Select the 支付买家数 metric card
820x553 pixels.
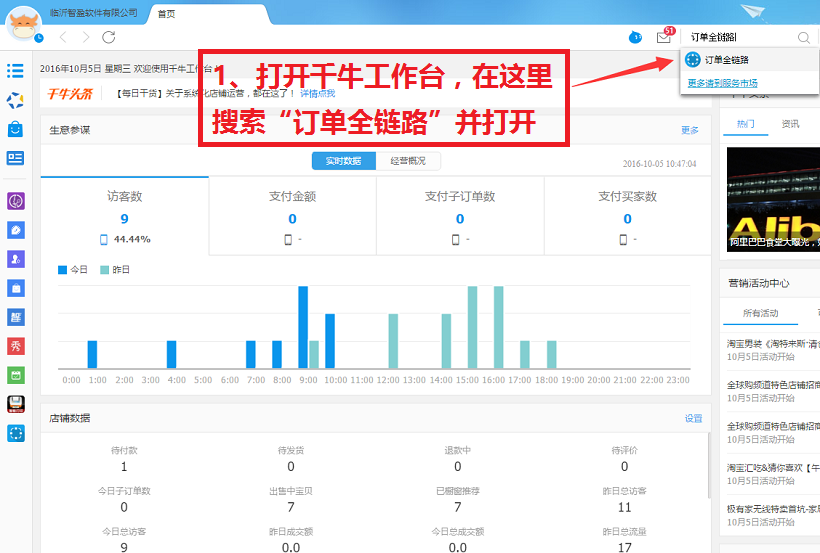coord(628,216)
